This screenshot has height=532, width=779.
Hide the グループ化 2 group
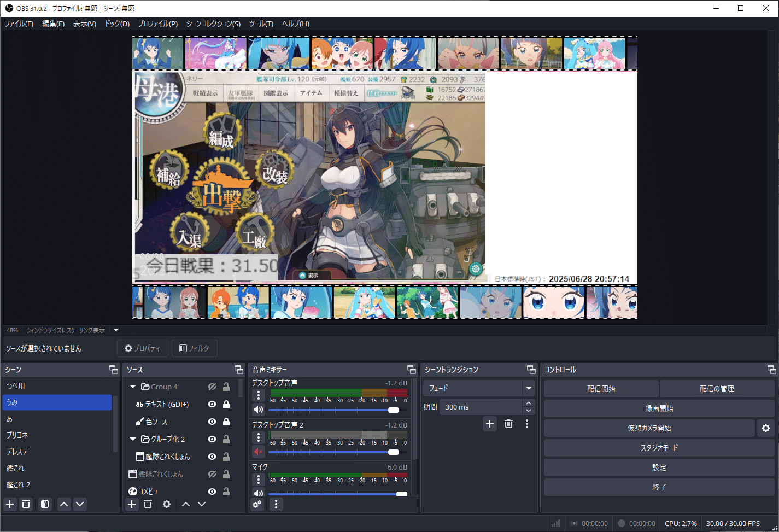point(212,439)
